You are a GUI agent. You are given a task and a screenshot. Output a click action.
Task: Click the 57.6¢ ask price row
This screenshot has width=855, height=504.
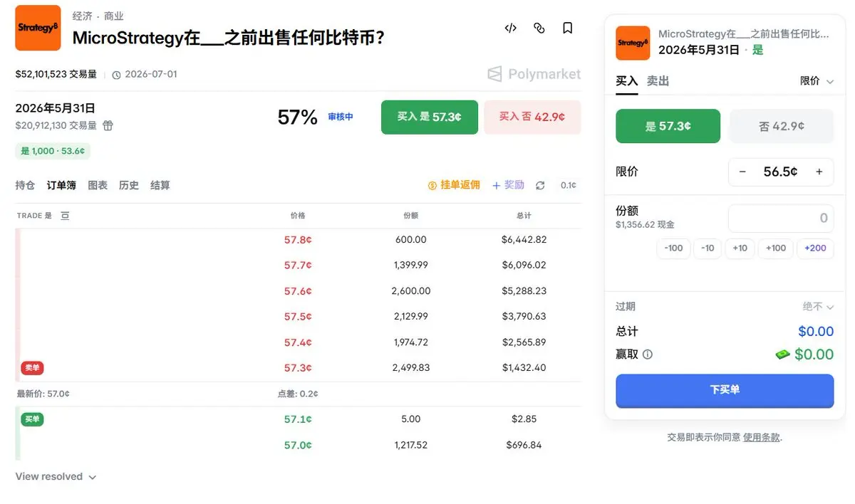(x=298, y=291)
